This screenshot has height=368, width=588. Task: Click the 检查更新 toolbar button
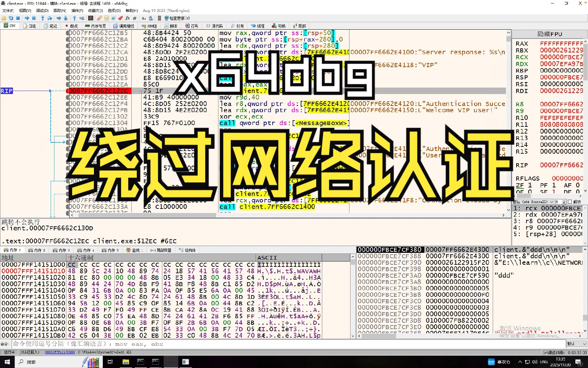(x=177, y=18)
